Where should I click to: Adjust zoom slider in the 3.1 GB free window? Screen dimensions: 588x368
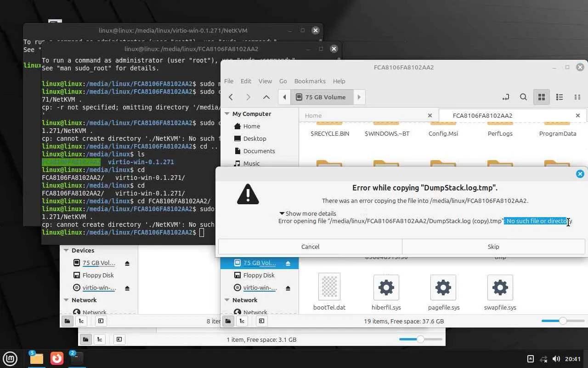(420, 339)
